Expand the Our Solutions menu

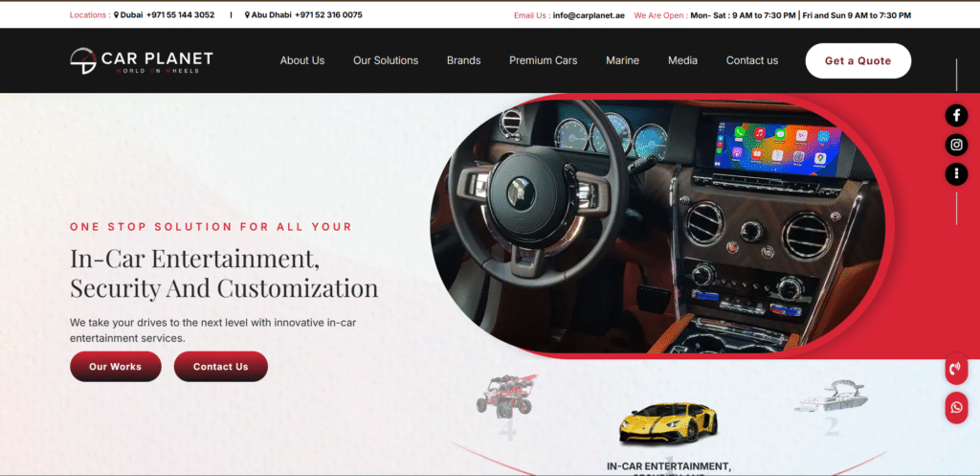point(386,60)
